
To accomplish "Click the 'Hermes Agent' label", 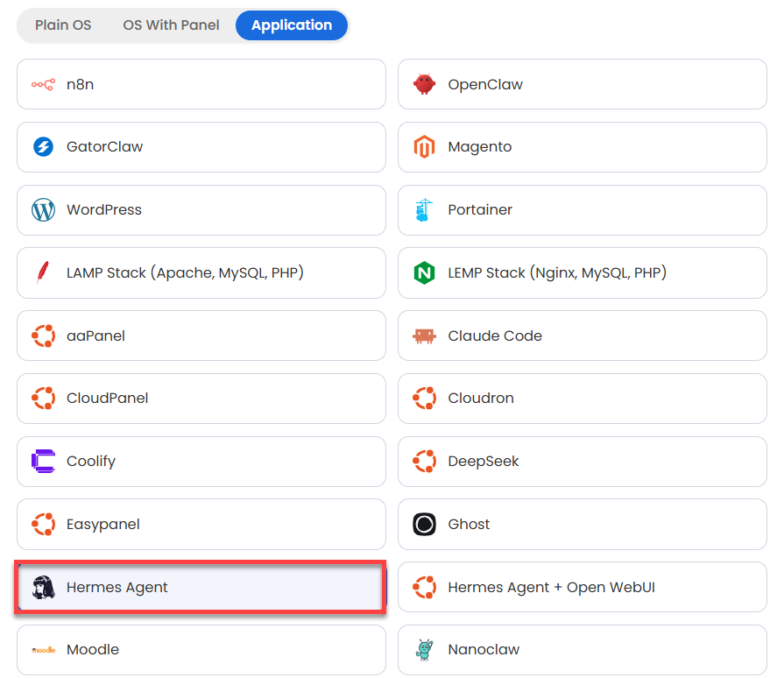I will (x=117, y=588).
